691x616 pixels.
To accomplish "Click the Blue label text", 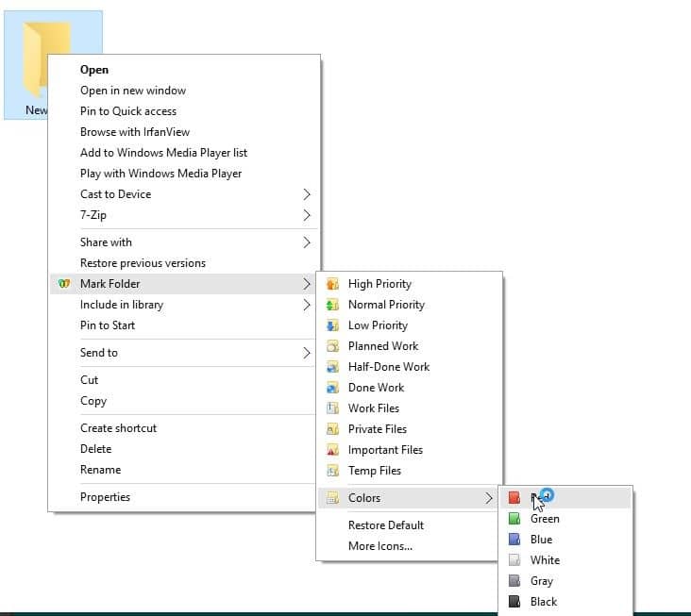I will tap(541, 540).
